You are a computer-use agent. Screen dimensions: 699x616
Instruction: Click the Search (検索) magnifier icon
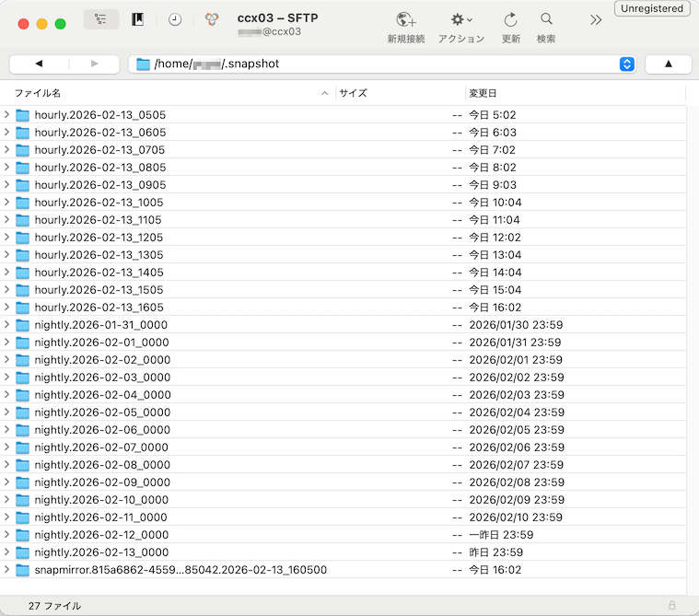click(546, 20)
